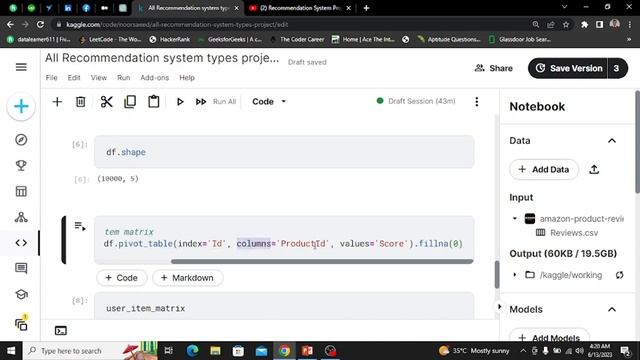Open the File menu
The width and height of the screenshot is (640, 360).
tap(51, 78)
